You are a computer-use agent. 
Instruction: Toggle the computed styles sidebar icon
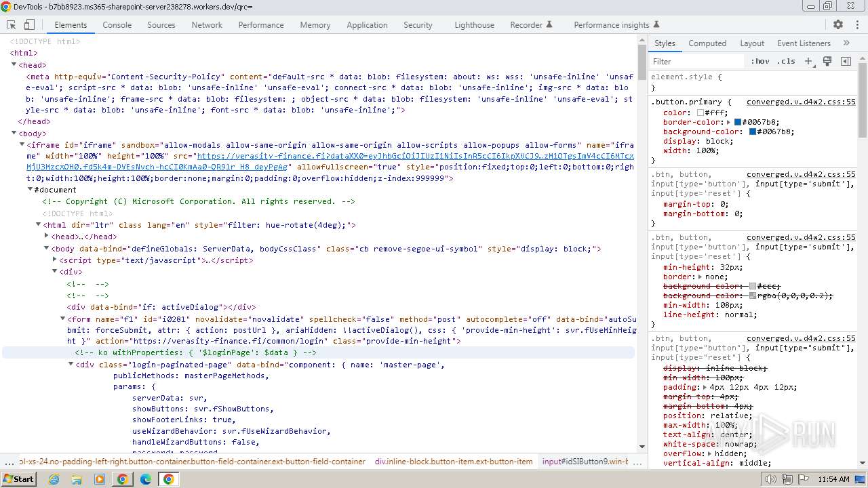click(846, 61)
